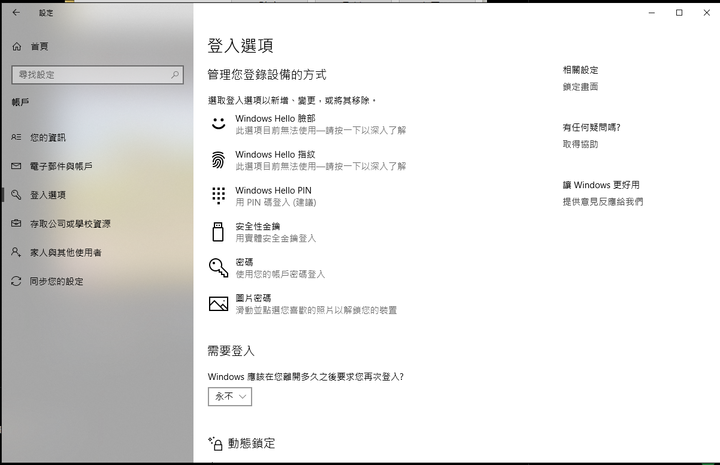Screen dimensions: 720x465
Task: Click the 取得協助 help link
Action: (x=580, y=144)
